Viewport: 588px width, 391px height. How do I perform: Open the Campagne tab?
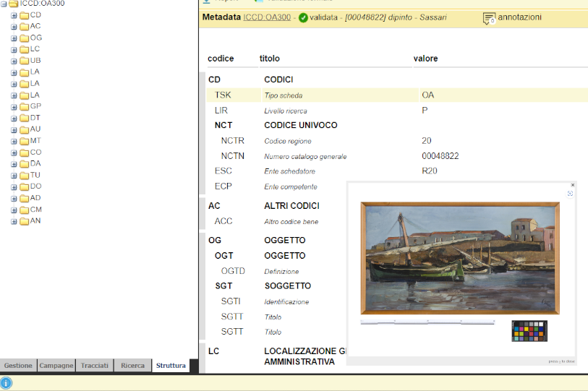tap(56, 366)
